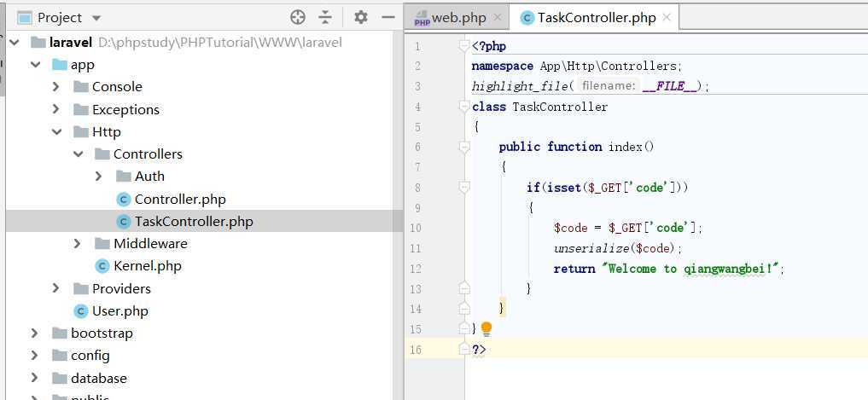The width and height of the screenshot is (868, 400).
Task: Click the PHP file icon on web.php tab
Action: pyautogui.click(x=422, y=18)
